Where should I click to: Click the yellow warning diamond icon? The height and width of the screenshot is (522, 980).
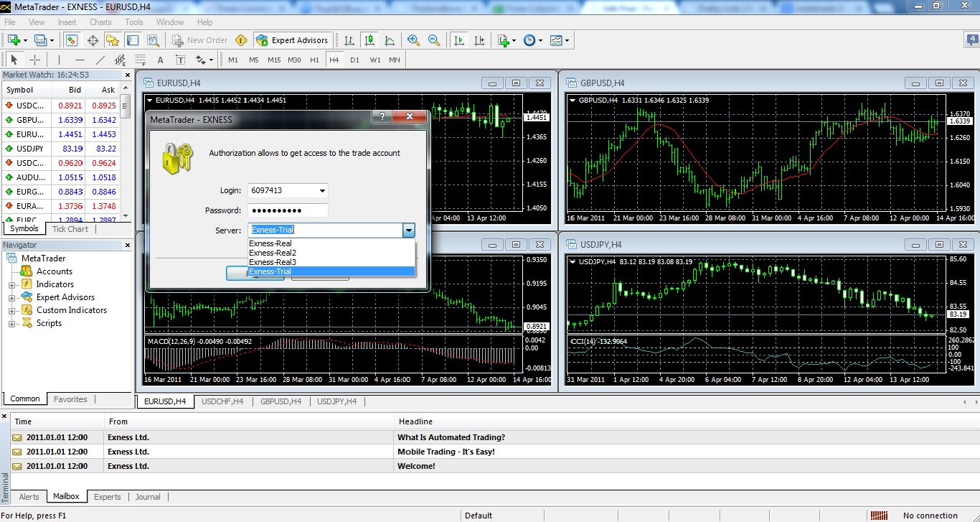coord(241,40)
